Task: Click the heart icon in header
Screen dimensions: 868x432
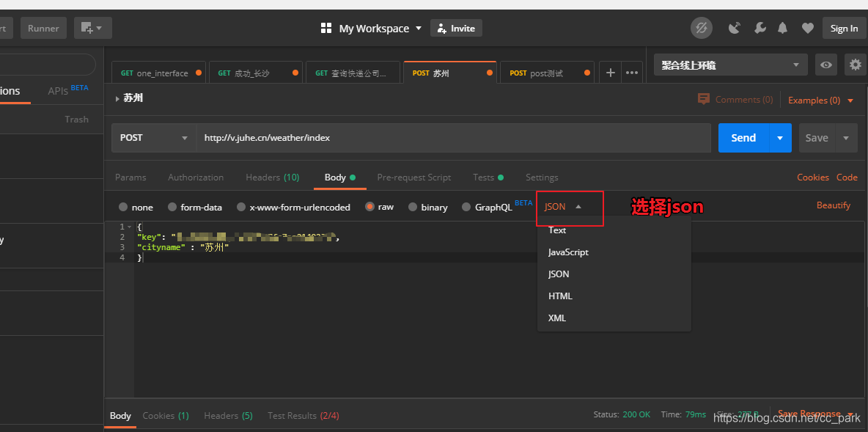Action: coord(808,29)
